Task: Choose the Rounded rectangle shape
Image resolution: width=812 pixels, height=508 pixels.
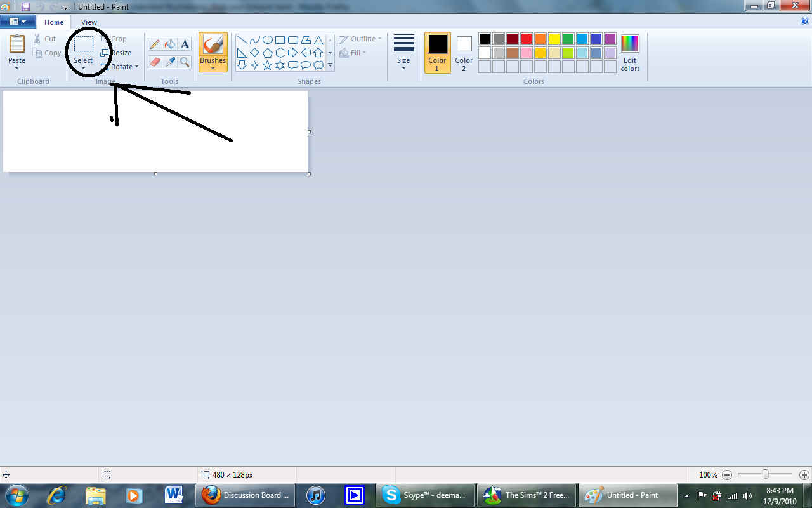Action: (x=293, y=39)
